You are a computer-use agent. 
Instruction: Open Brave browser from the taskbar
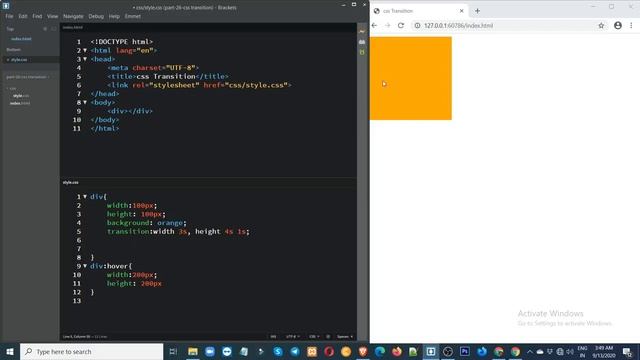pos(363,351)
